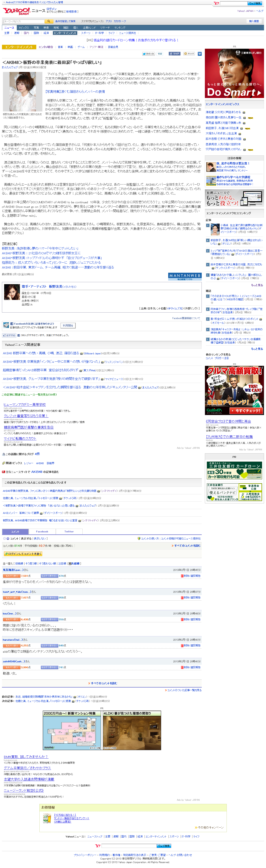Click the disagree button showing 741 points
266x868 pixels.
click(x=49, y=667)
